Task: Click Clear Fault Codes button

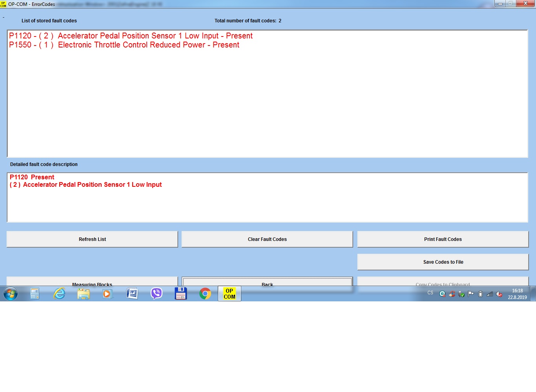Action: point(267,239)
